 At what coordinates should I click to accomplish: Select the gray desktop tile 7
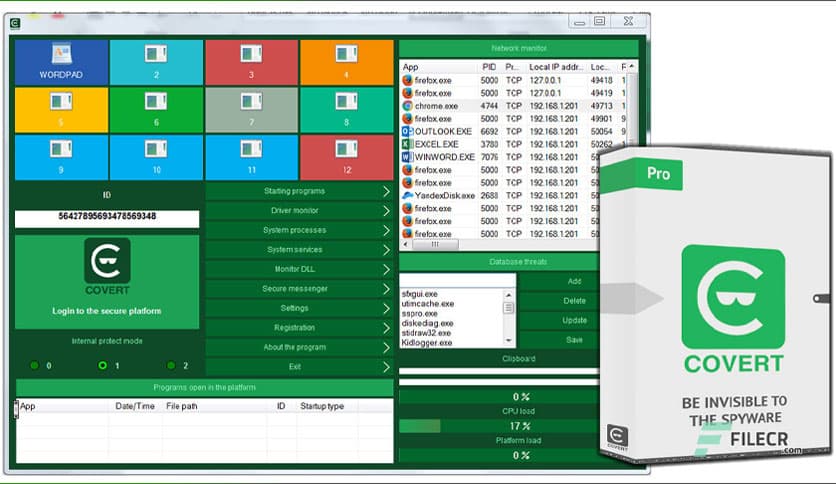pos(251,109)
